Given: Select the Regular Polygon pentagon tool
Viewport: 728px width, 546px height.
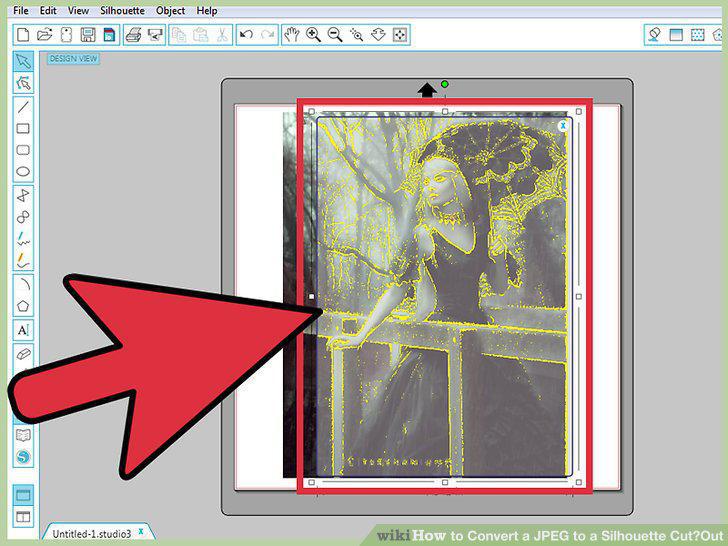Looking at the screenshot, I should [x=23, y=306].
